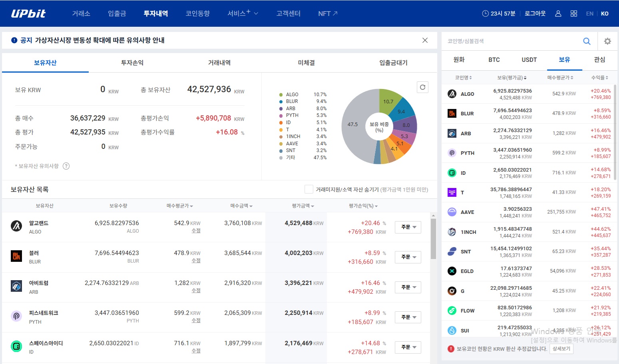Click T coin icon in sidebar list
619x364 pixels.
pyautogui.click(x=452, y=192)
